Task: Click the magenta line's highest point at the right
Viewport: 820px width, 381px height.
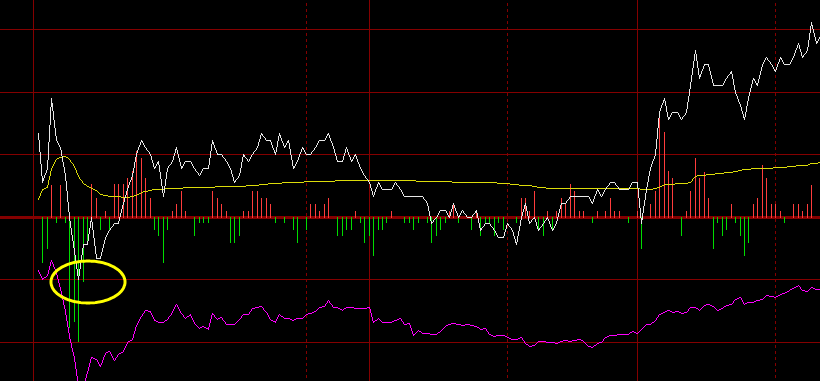Action: (x=799, y=286)
